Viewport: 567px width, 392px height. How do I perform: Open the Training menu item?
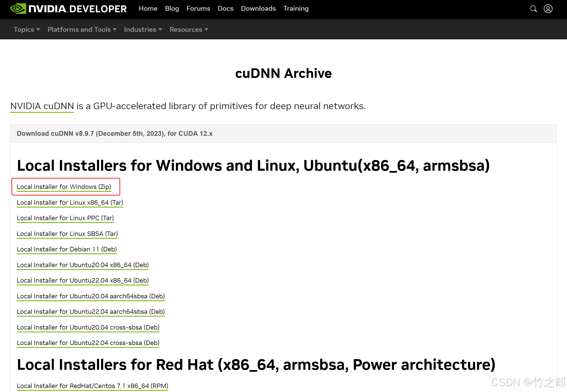tap(296, 9)
